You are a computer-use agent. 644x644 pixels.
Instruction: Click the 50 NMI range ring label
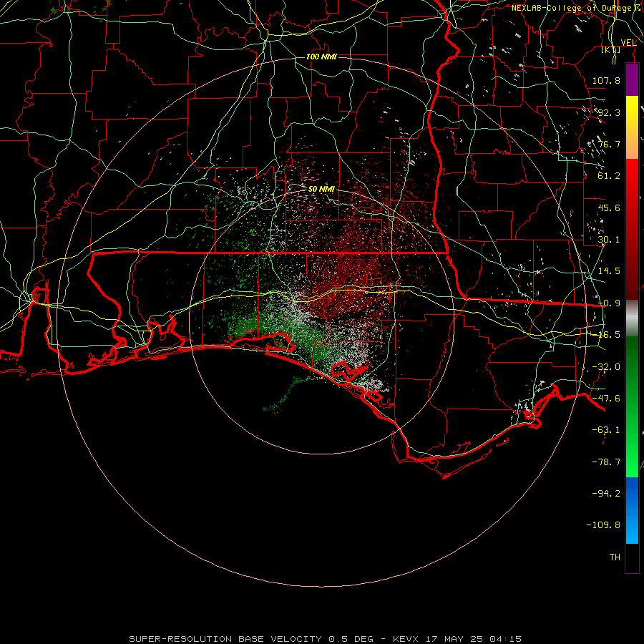(321, 189)
